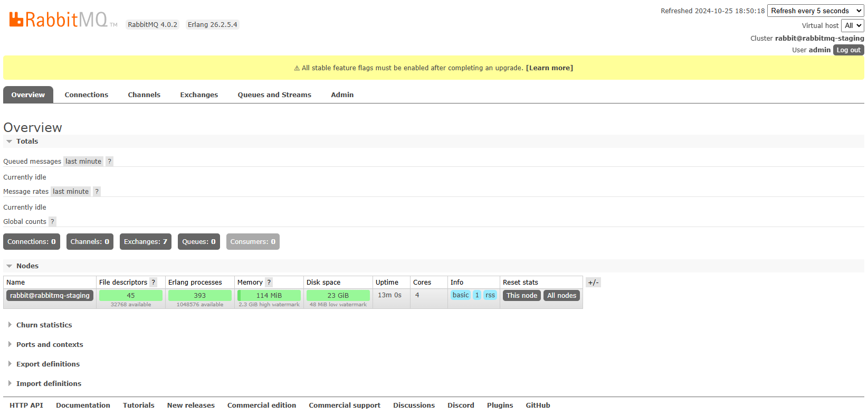Open the Memory column help question mark
Image resolution: width=868 pixels, height=414 pixels.
[x=269, y=283]
